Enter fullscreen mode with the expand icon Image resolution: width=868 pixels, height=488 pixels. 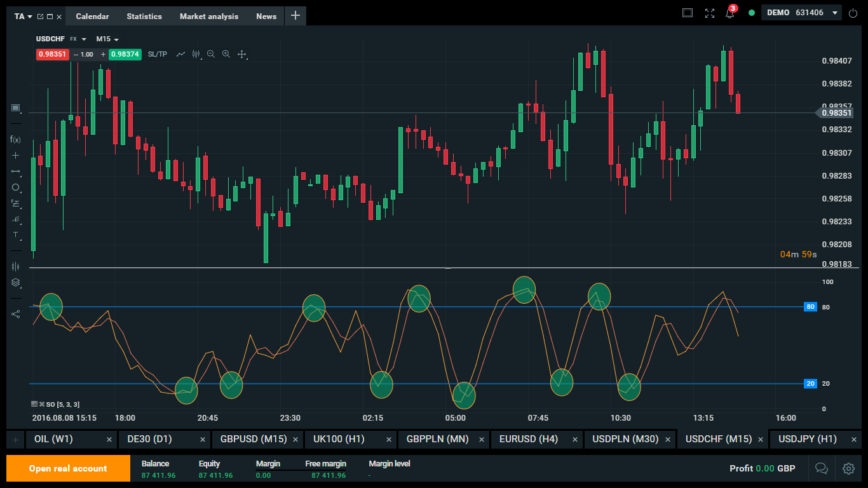(710, 13)
